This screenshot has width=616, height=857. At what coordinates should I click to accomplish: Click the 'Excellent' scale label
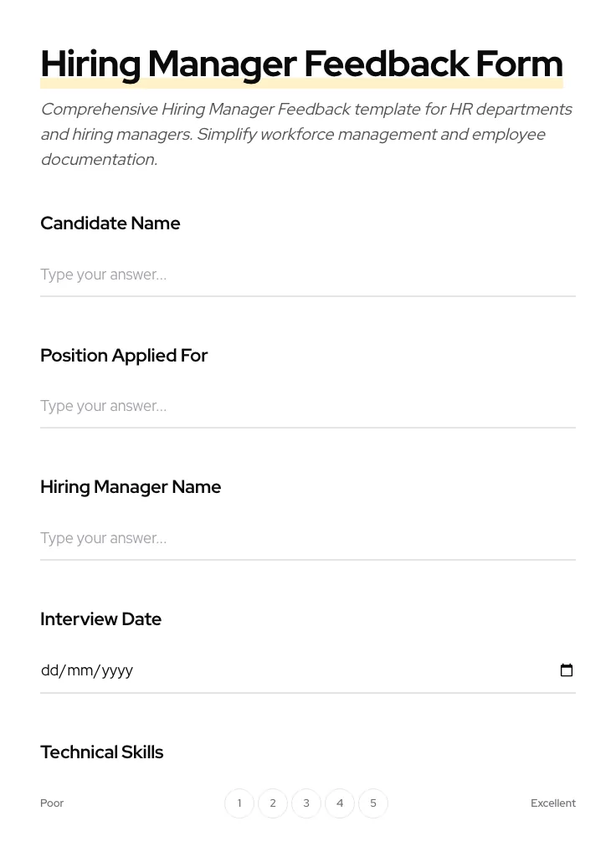553,803
